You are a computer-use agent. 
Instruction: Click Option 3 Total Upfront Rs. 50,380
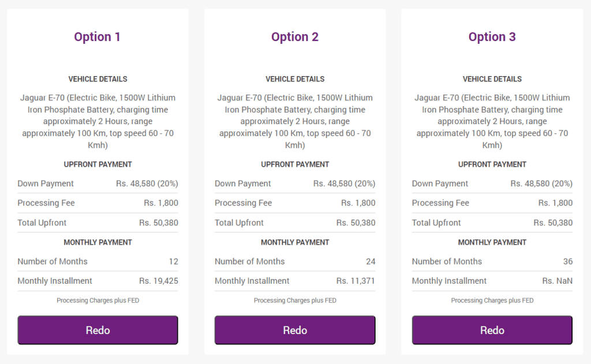coord(553,223)
